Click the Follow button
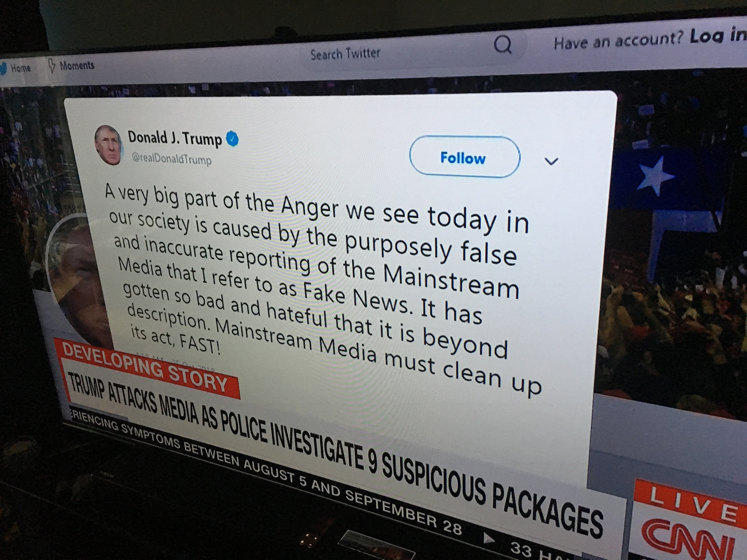Image resolution: width=747 pixels, height=560 pixels. tap(464, 157)
